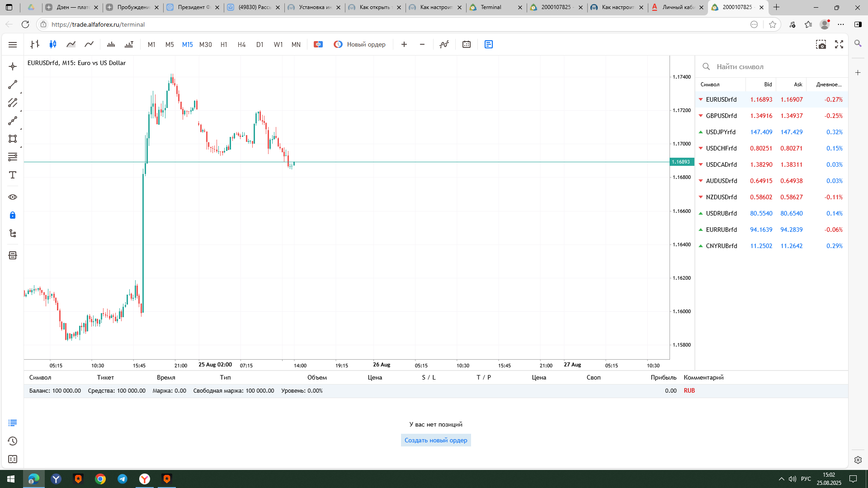The height and width of the screenshot is (488, 868).
Task: Zoom in the chart with the plus button
Action: pyautogui.click(x=404, y=44)
